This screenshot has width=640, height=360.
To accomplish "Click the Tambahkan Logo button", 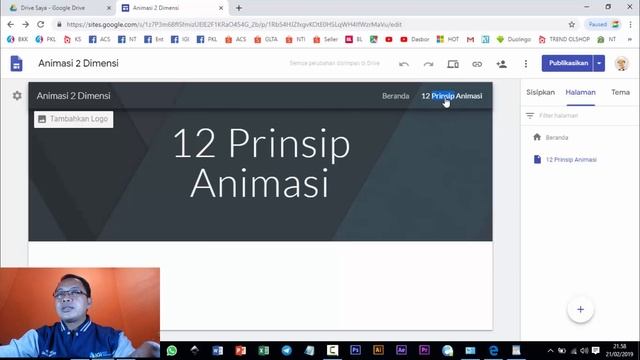I will tap(73, 119).
